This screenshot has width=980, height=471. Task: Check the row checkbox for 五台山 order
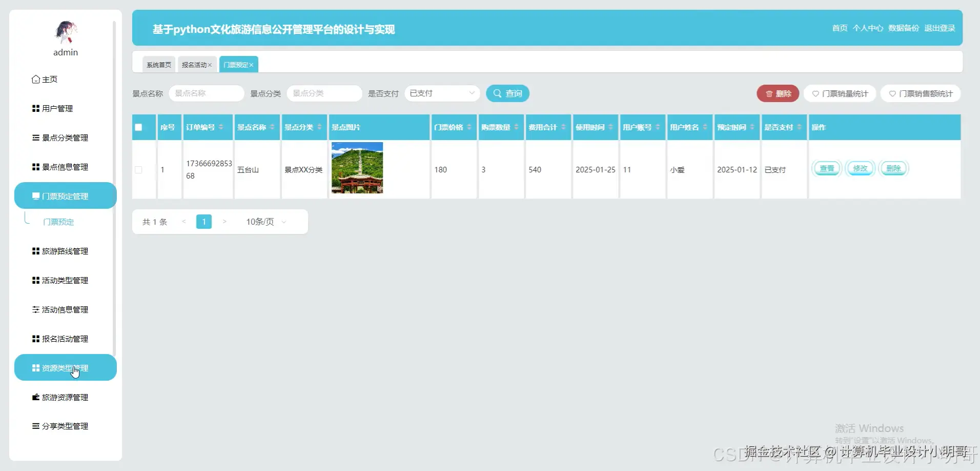tap(138, 170)
